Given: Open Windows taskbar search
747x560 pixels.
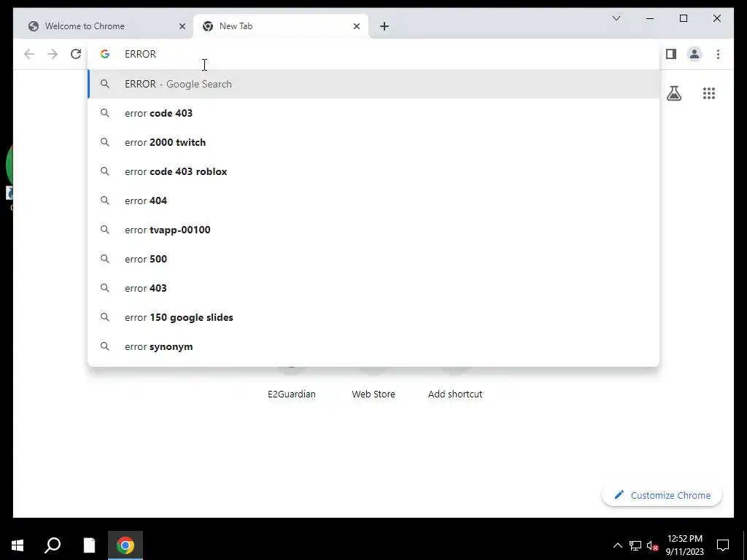Looking at the screenshot, I should [53, 545].
